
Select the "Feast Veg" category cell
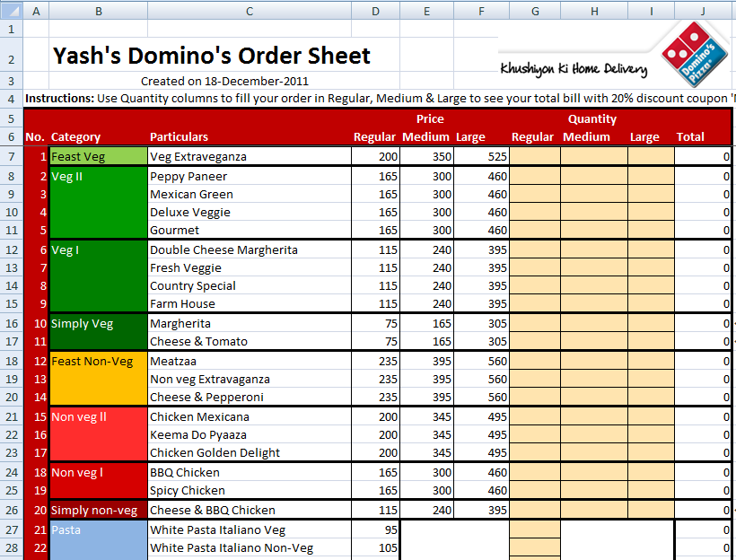[x=99, y=157]
